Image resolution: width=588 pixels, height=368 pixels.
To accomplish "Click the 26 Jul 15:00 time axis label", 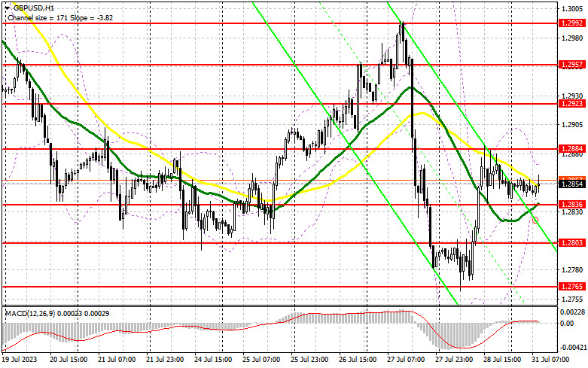I will [358, 360].
